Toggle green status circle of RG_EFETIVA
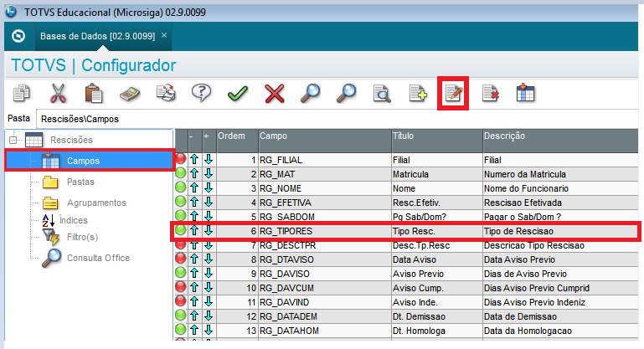This screenshot has width=644, height=349. [x=181, y=202]
